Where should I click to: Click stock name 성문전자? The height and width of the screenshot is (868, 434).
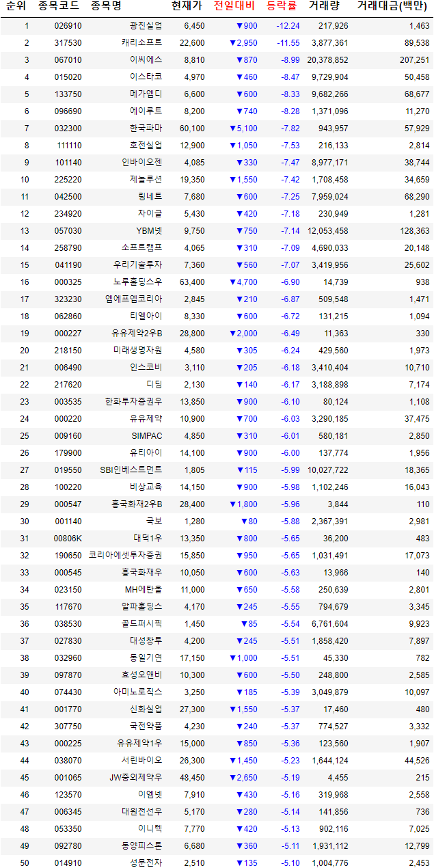(x=146, y=863)
